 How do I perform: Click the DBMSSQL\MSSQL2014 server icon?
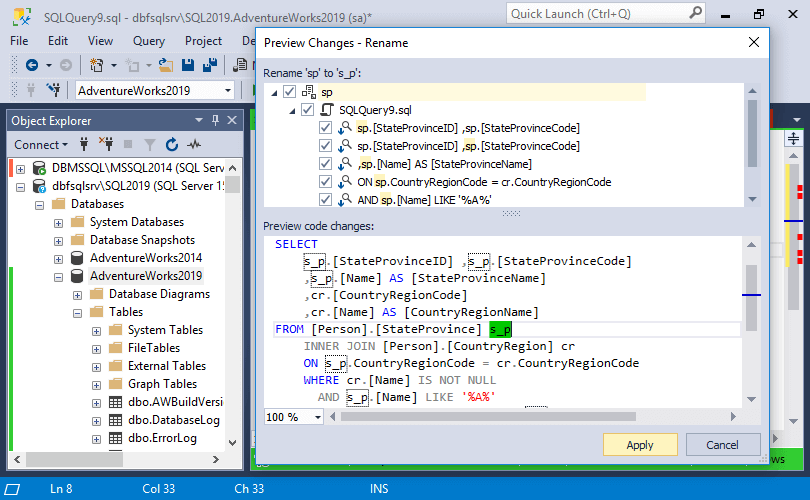(39, 168)
